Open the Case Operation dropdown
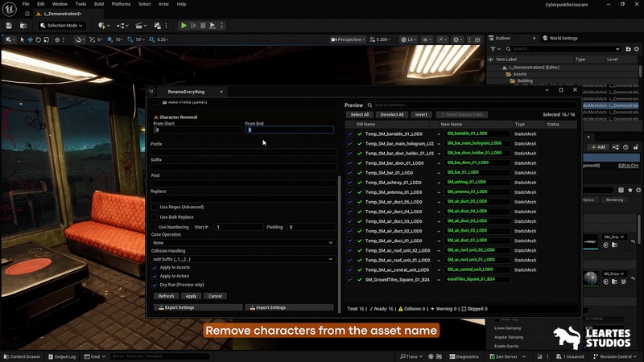Screen dimensions: 644x362 coord(242,242)
